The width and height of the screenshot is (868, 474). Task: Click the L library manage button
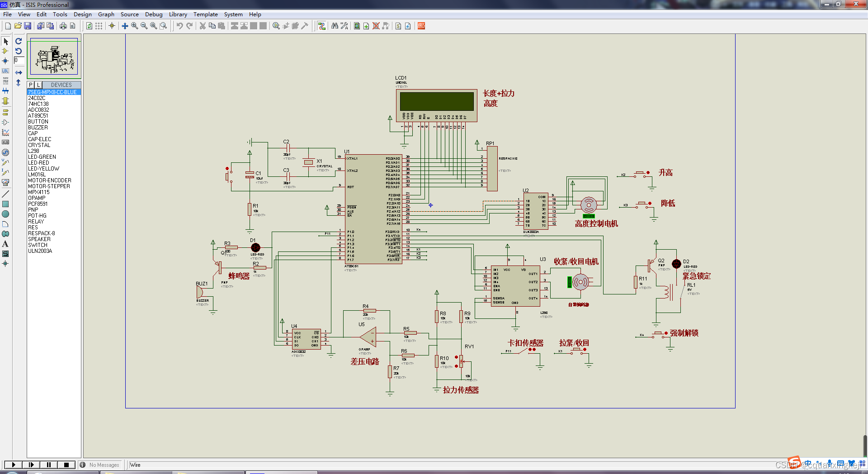tap(38, 85)
